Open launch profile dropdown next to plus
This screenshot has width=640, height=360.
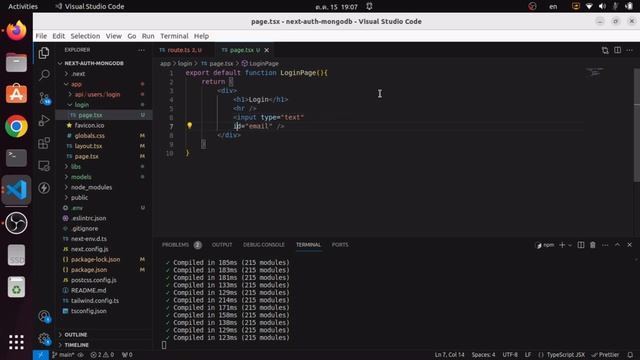tap(570, 245)
